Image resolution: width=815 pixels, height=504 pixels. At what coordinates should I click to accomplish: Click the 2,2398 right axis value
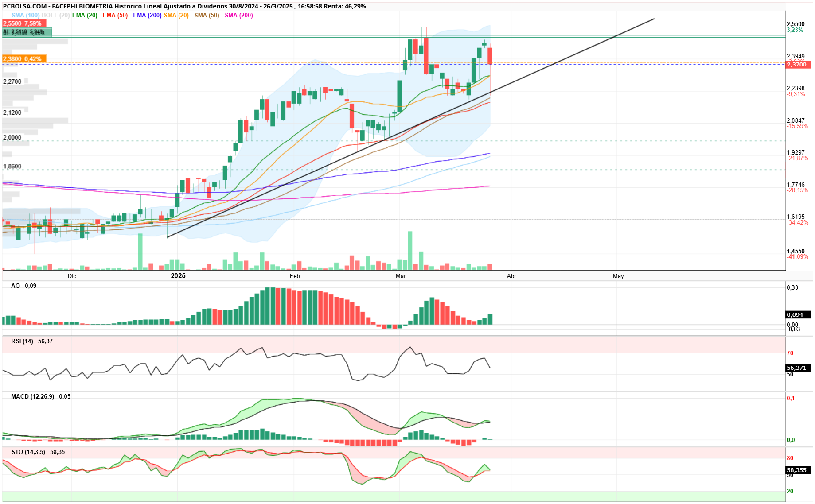[796, 89]
